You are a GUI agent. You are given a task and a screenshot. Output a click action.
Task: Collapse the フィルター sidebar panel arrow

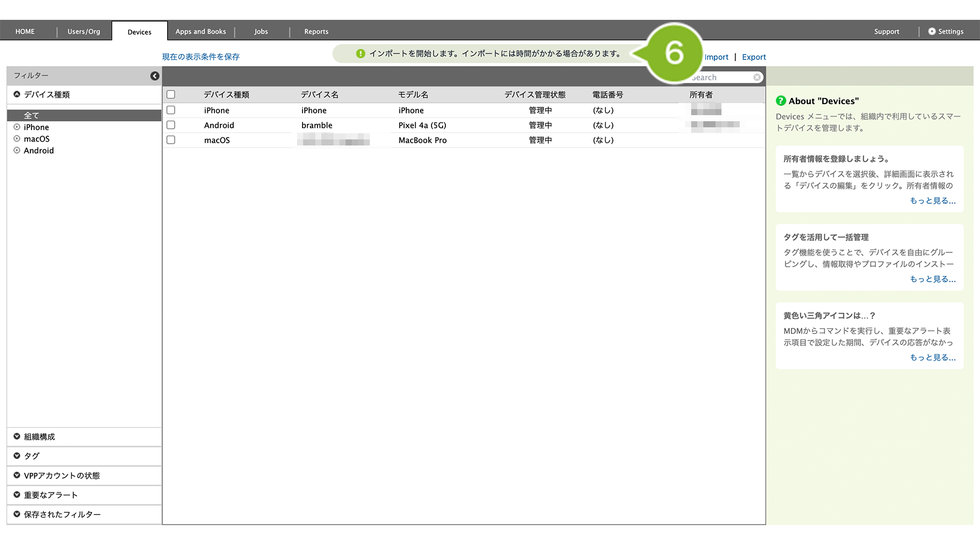click(x=155, y=76)
